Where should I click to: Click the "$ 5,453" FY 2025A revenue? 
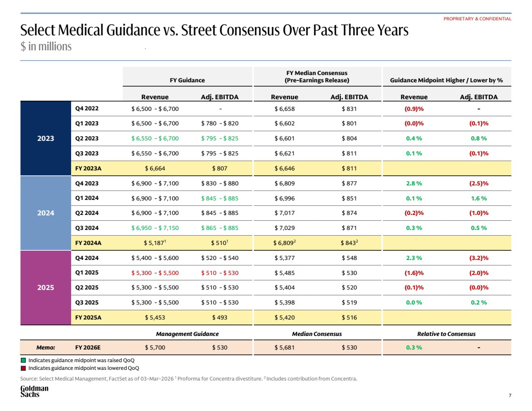pos(155,318)
